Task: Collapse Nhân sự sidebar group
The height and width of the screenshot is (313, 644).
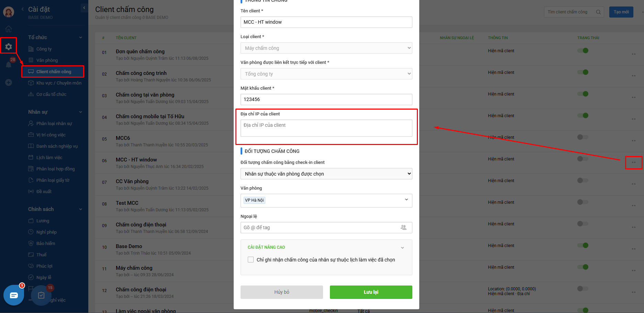Action: [x=81, y=112]
